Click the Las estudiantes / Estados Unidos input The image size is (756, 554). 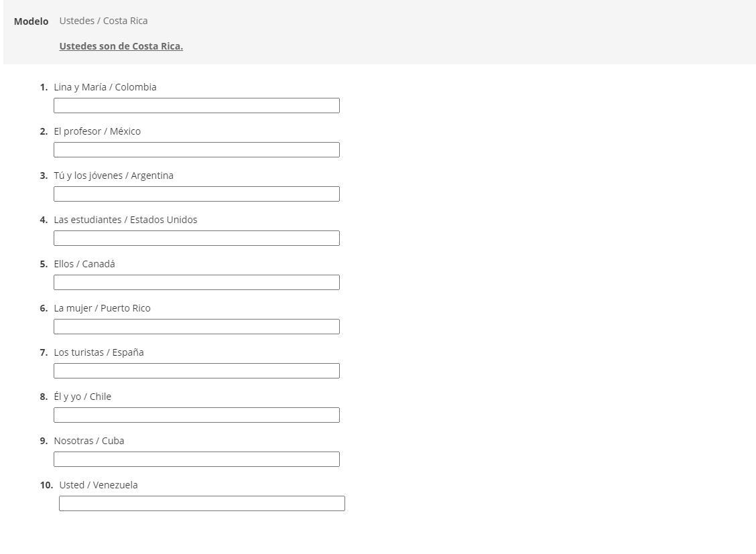point(196,238)
